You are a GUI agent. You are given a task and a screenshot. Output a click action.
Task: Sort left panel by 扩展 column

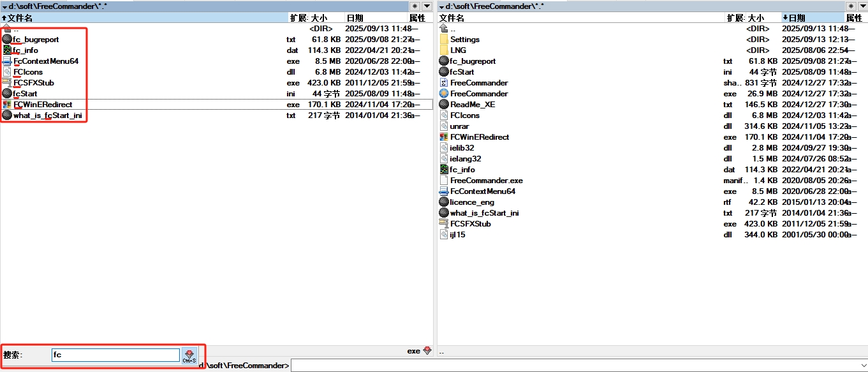298,18
